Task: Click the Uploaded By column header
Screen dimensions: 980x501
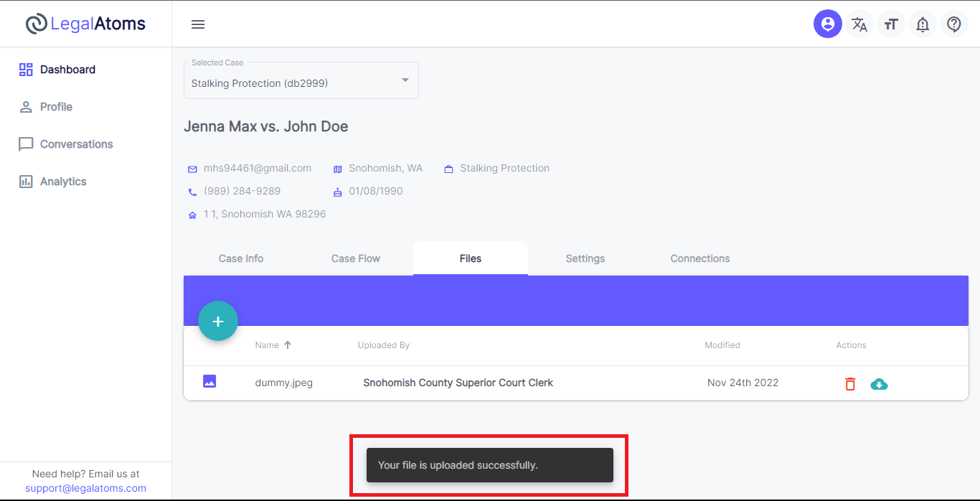Action: click(x=384, y=345)
